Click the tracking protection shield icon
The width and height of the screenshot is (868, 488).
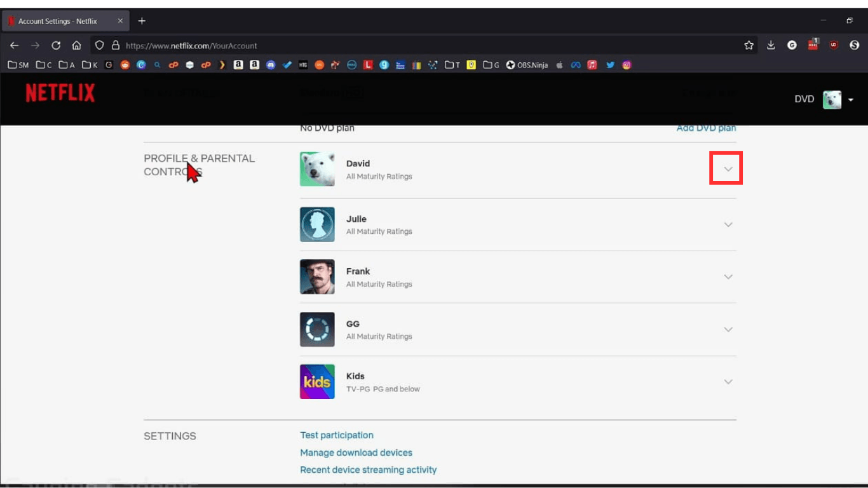pyautogui.click(x=99, y=45)
